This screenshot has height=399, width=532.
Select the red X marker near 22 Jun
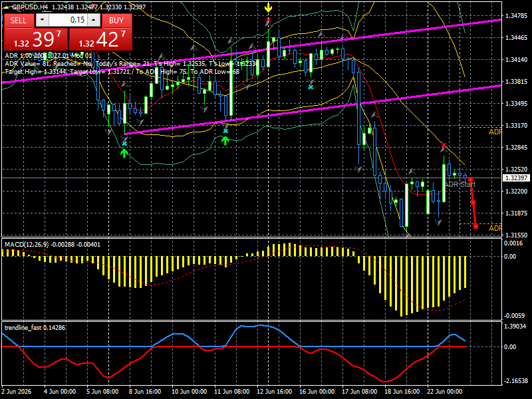(x=444, y=145)
